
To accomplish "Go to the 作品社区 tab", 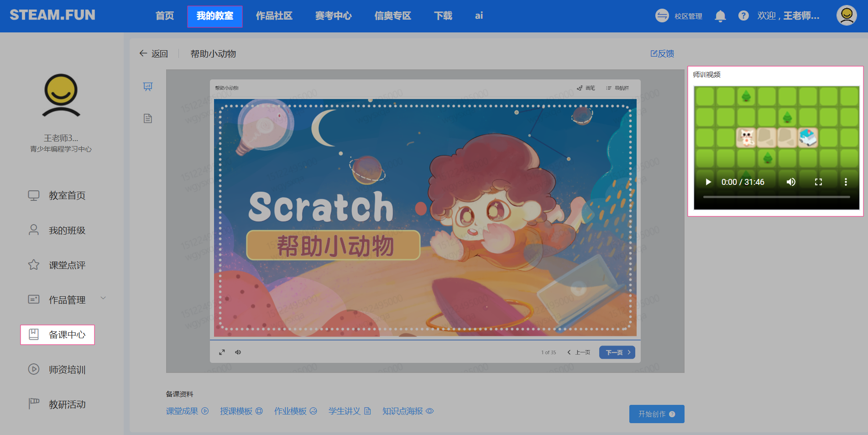I will pos(274,16).
